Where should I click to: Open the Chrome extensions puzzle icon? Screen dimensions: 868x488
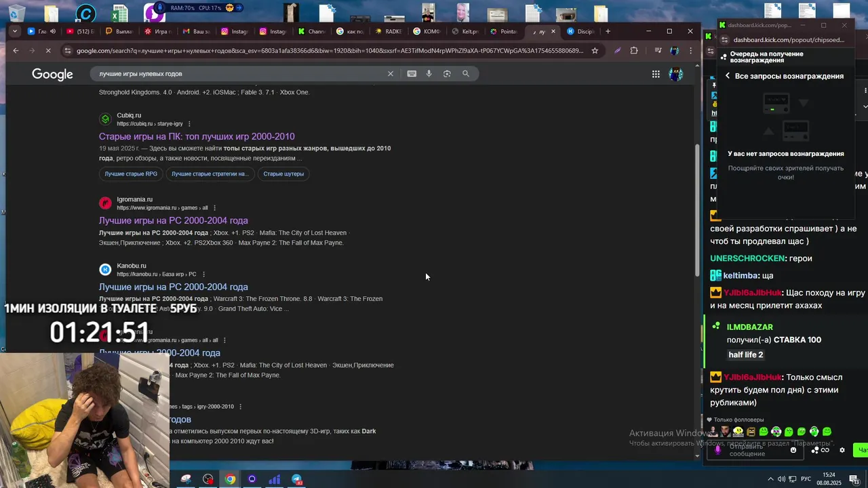(x=634, y=51)
